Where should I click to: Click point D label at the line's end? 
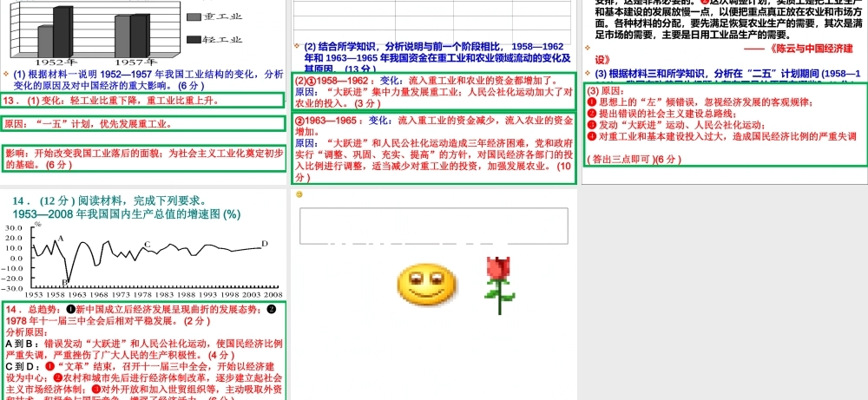[265, 244]
